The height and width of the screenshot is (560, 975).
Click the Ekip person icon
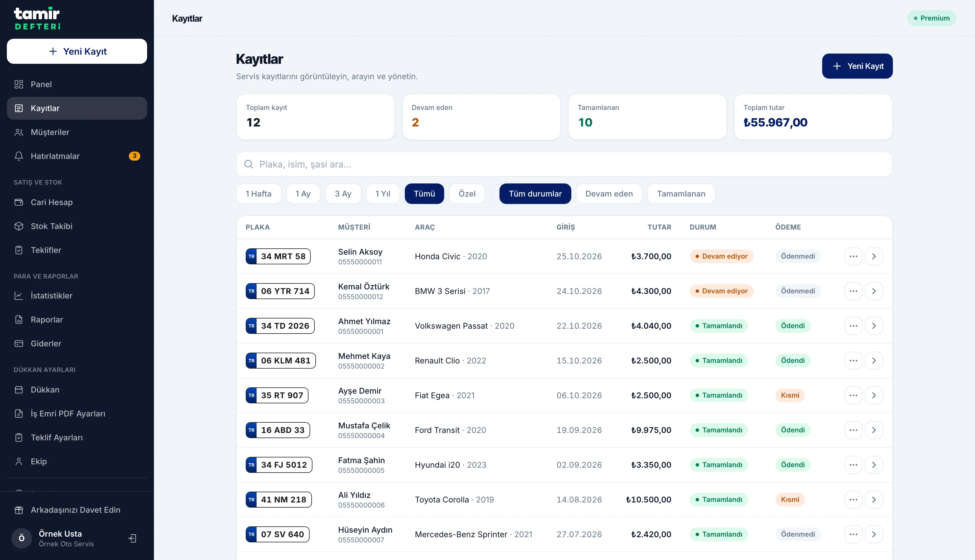19,461
